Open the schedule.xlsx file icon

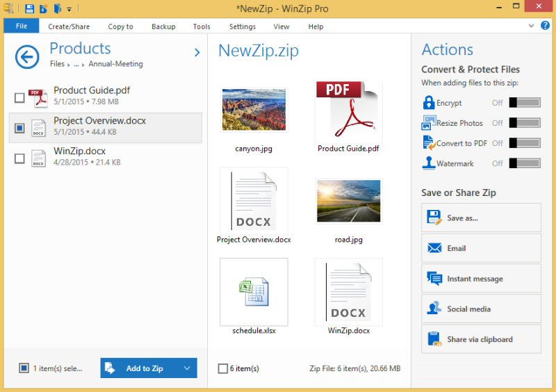[x=254, y=292]
